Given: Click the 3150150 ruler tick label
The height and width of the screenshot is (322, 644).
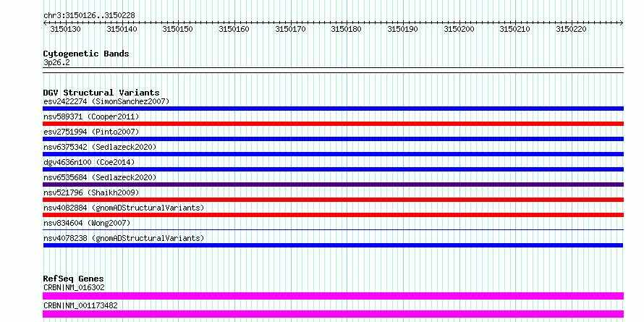Looking at the screenshot, I should point(178,29).
